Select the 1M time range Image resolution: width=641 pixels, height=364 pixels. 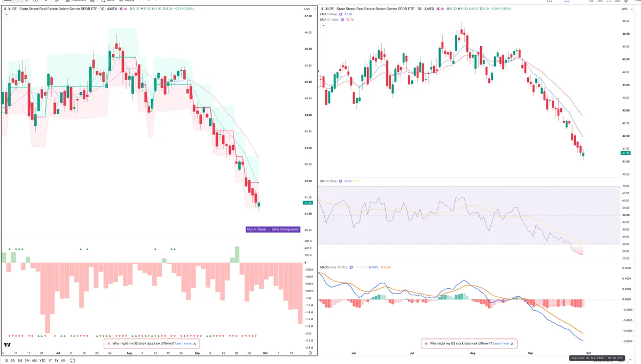click(20, 361)
